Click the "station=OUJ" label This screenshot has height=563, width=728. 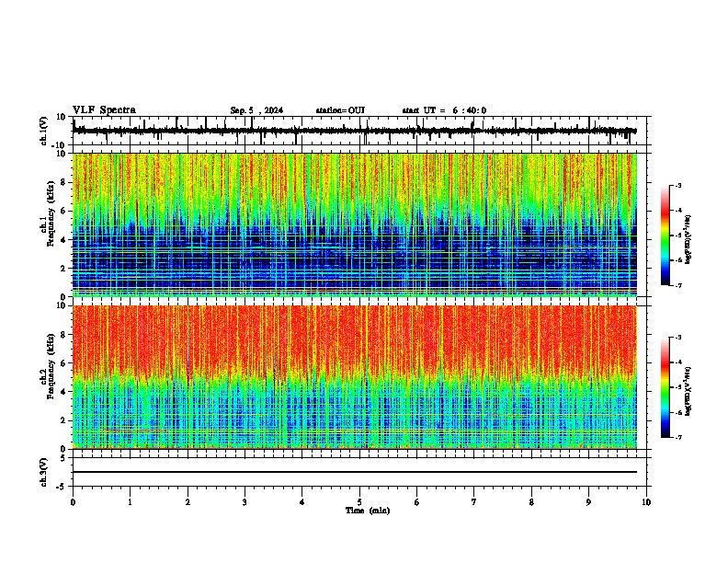(x=340, y=110)
